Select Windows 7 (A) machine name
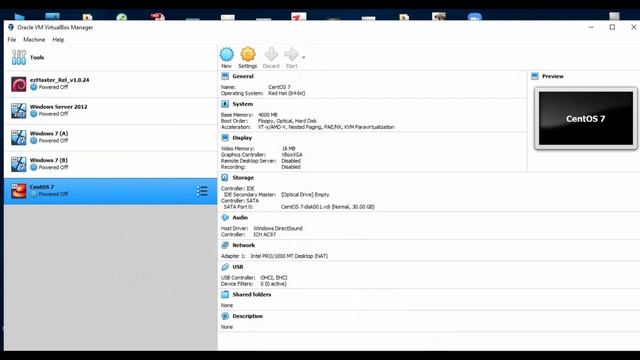Screen dimensions: 640x360 pos(49,133)
